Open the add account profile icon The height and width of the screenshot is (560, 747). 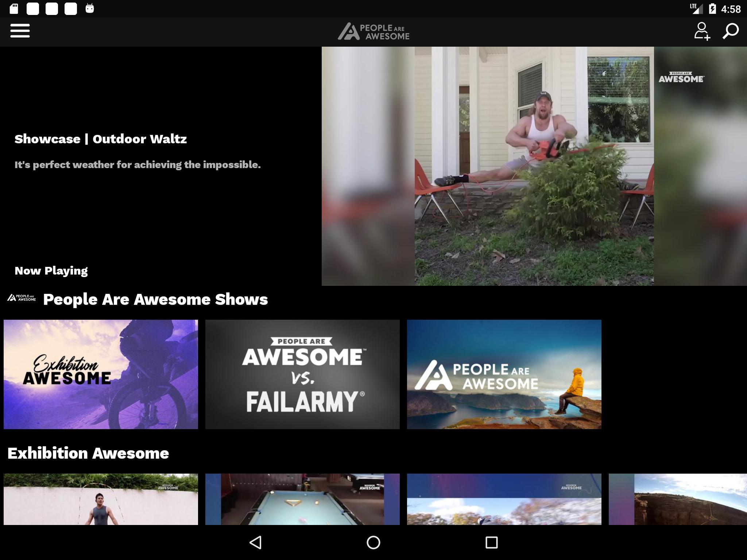(x=702, y=31)
